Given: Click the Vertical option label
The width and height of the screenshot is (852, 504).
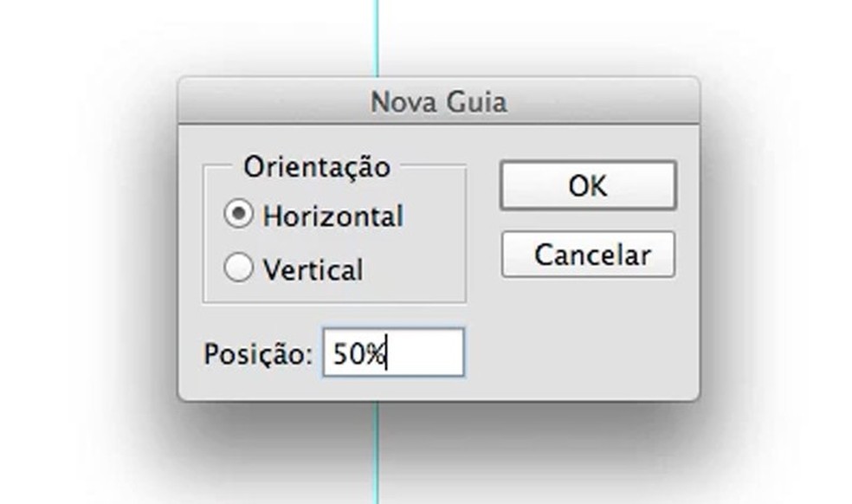Looking at the screenshot, I should [x=314, y=269].
